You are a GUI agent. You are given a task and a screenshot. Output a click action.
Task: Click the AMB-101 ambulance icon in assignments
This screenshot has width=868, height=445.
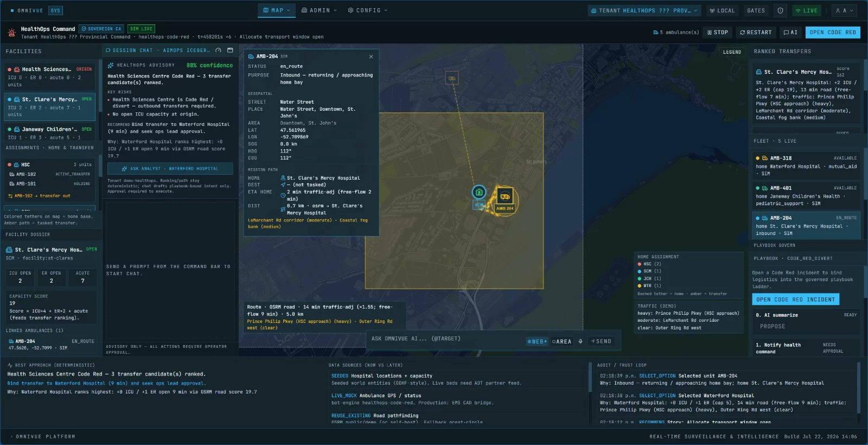coord(12,184)
